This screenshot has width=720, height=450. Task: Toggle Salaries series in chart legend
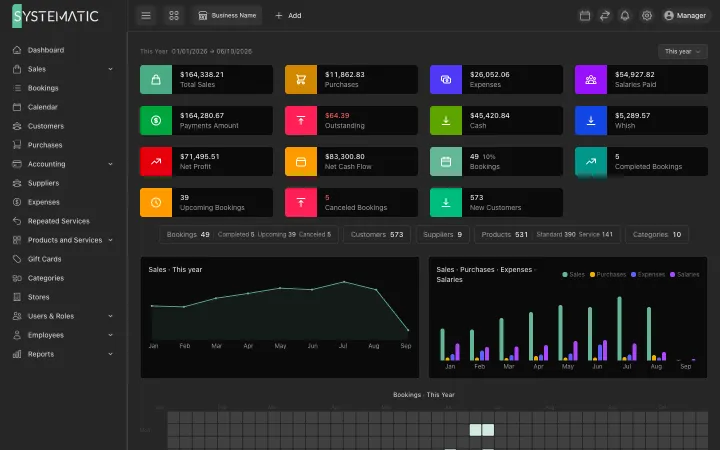685,275
